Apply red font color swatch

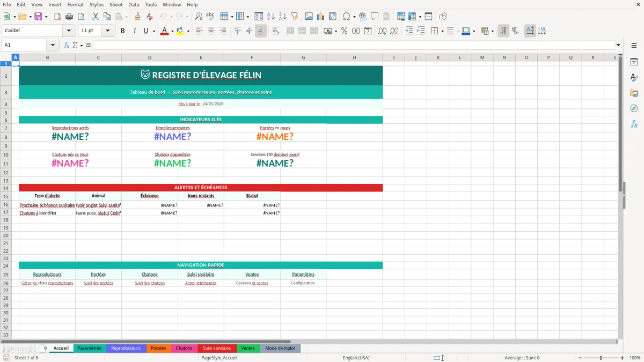tap(164, 31)
